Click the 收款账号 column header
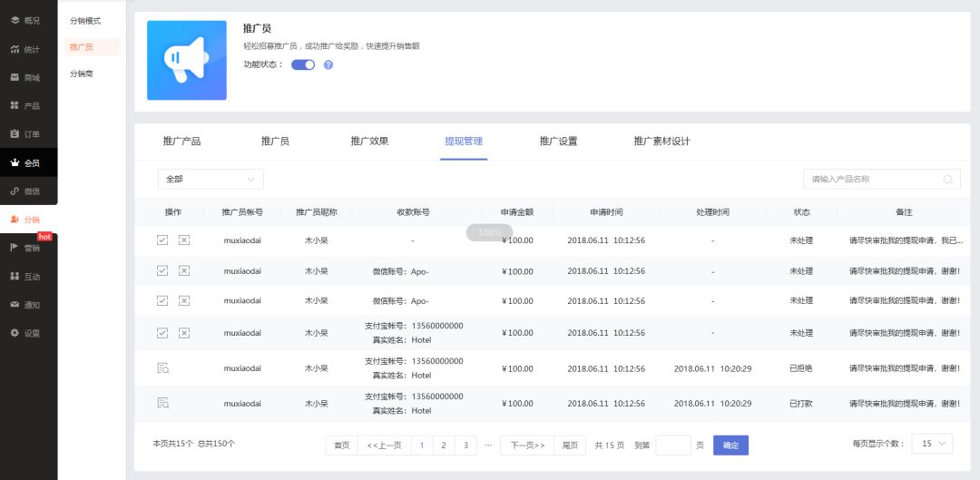 tap(413, 212)
